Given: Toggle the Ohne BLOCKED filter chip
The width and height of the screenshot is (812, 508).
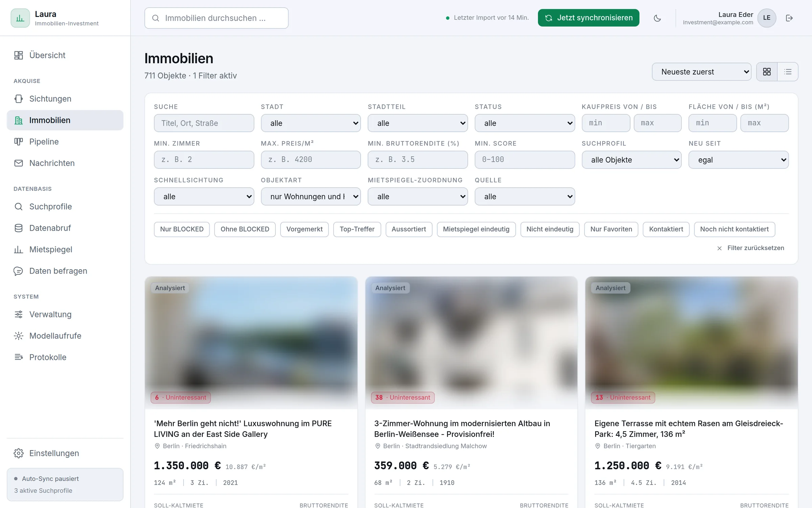Looking at the screenshot, I should [245, 229].
